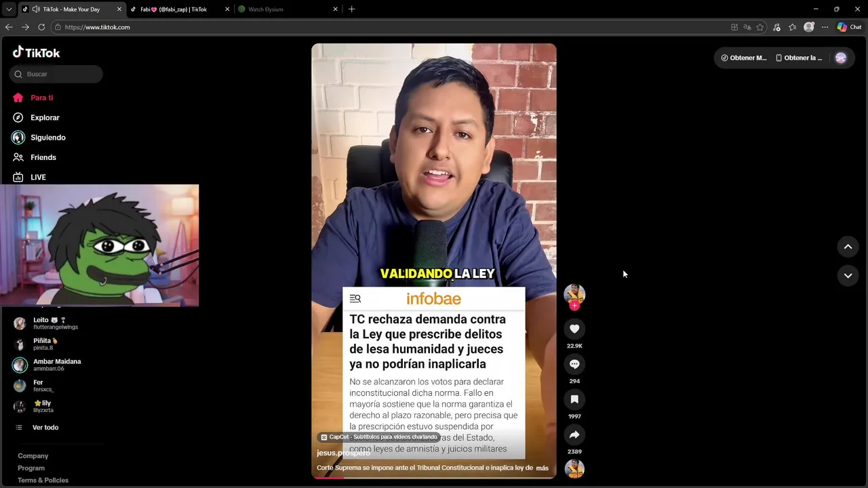Bookmark the video, 1997 saves

[574, 399]
